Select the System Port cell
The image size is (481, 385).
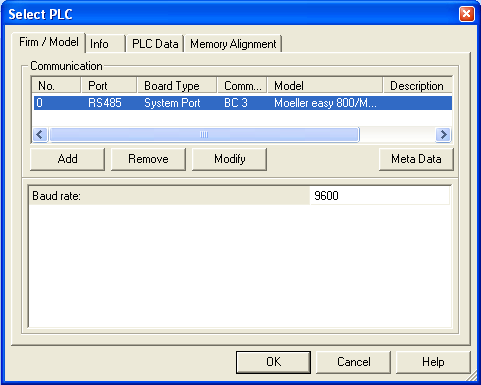(172, 103)
